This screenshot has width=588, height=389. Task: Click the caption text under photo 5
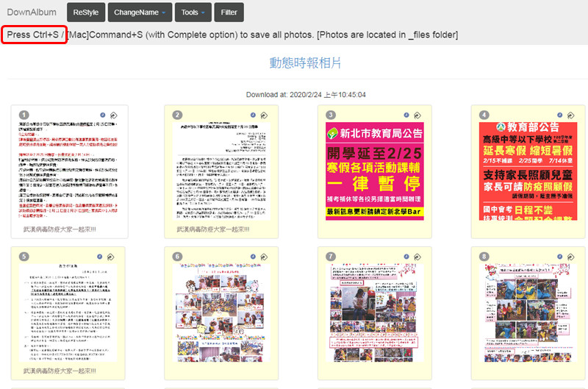point(60,371)
